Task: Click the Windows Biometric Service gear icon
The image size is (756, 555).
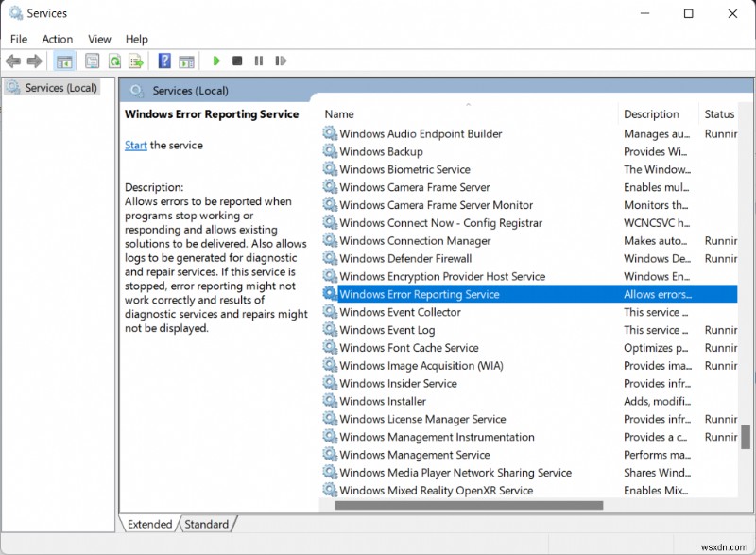Action: point(330,169)
